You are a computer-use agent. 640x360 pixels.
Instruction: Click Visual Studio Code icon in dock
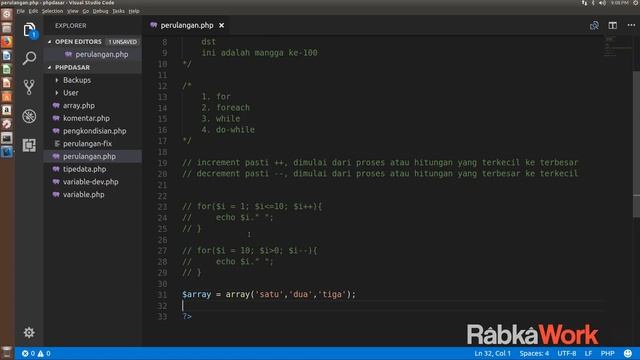point(7,152)
